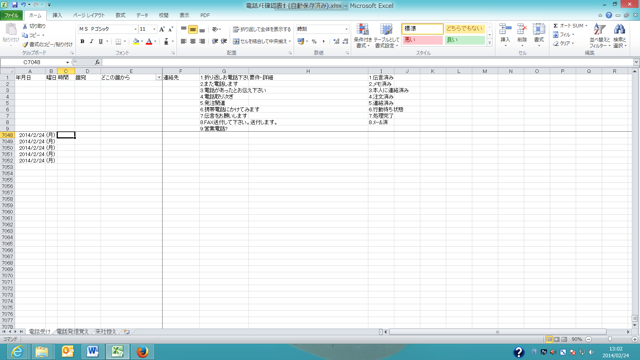Toggle align text left

pyautogui.click(x=184, y=42)
